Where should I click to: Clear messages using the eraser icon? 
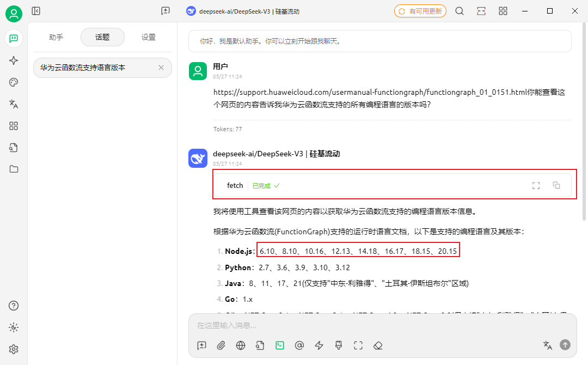[x=378, y=345]
